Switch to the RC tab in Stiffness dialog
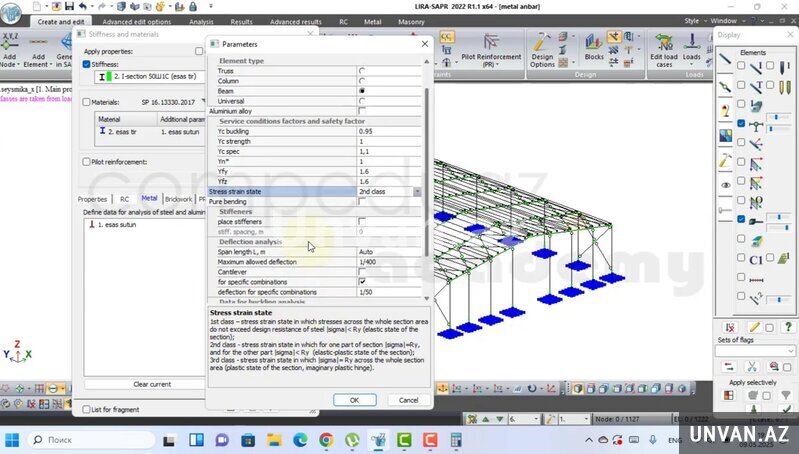The width and height of the screenshot is (799, 454). point(124,199)
